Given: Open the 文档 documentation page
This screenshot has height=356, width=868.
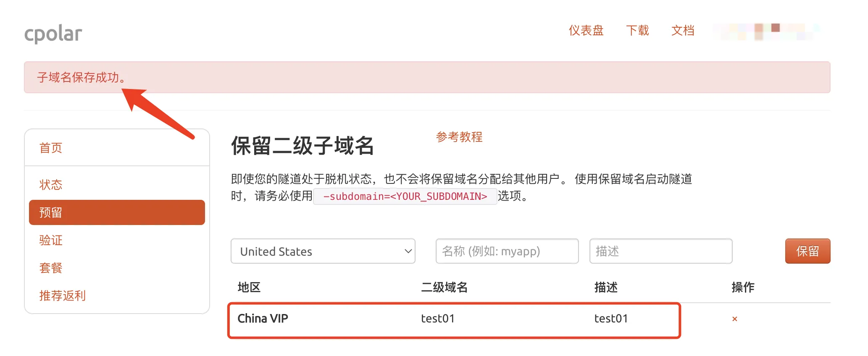Looking at the screenshot, I should coord(683,31).
